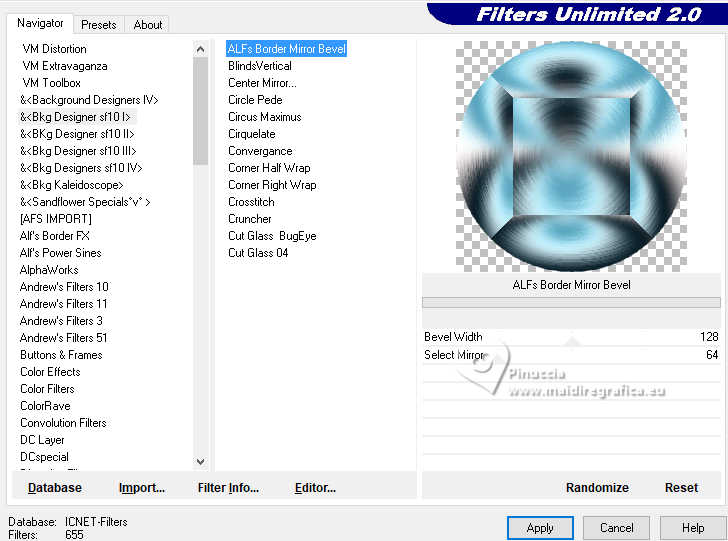Select VM Toolbox category
Image resolution: width=728 pixels, height=541 pixels.
(x=52, y=83)
